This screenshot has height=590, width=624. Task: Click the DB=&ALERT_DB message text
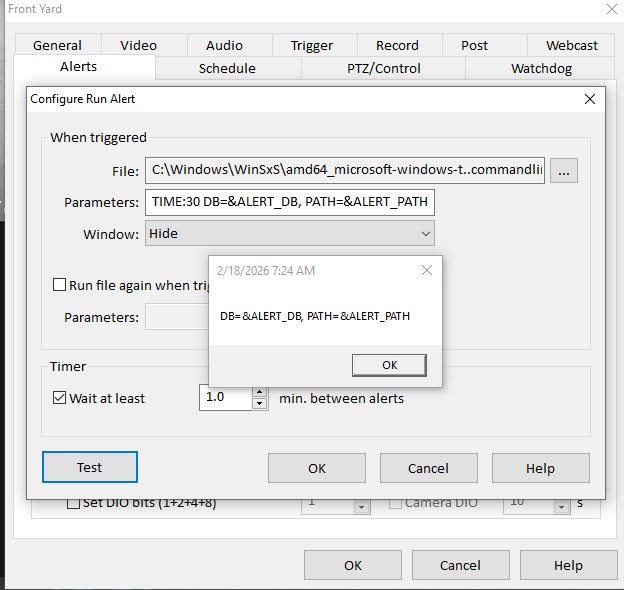(315, 316)
